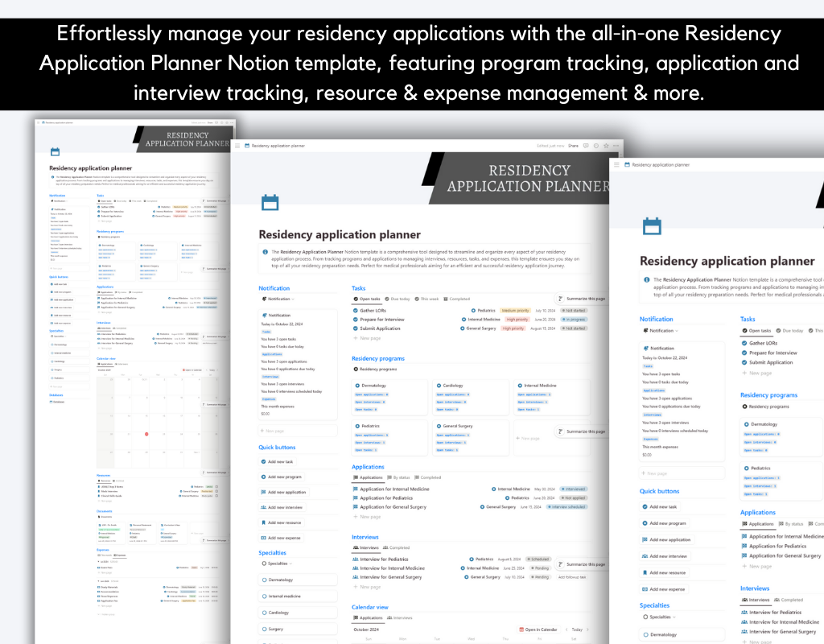Go to previous month arrow in middle window calendar
This screenshot has height=644, width=824.
(x=566, y=630)
